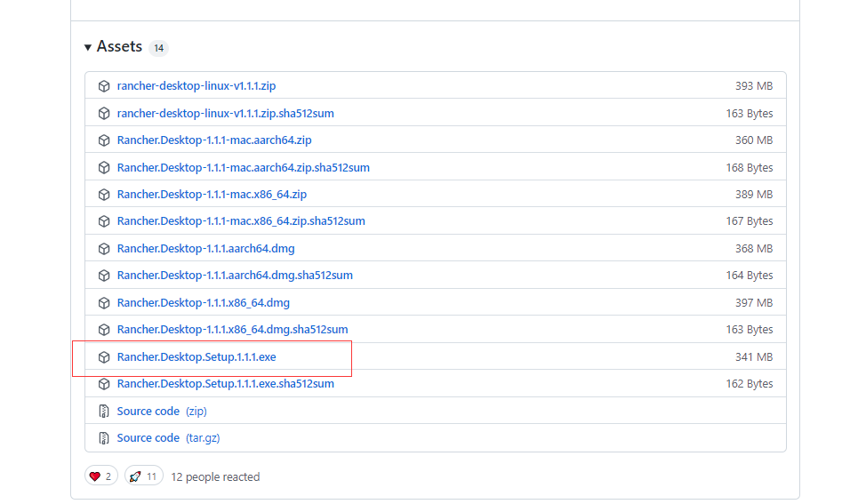Image resolution: width=842 pixels, height=504 pixels.
Task: Click the Assets heading text
Action: pyautogui.click(x=119, y=47)
